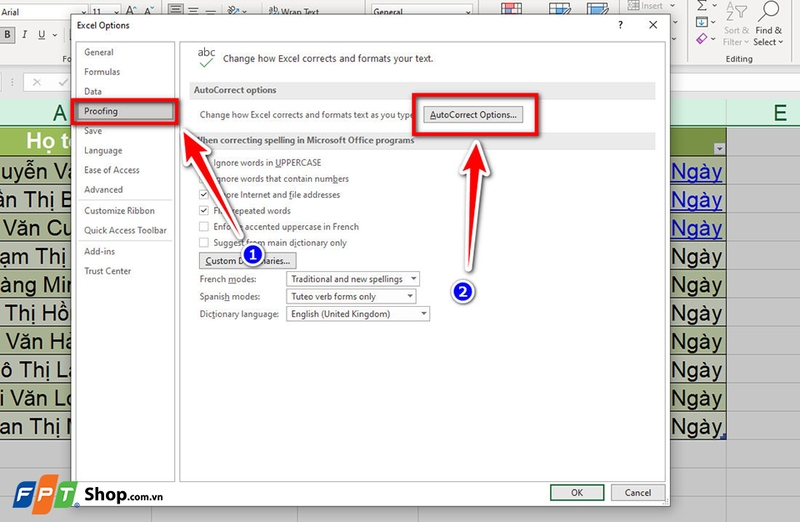Viewport: 800px width, 522px height.
Task: Confirm Excel Options with OK
Action: [x=577, y=492]
